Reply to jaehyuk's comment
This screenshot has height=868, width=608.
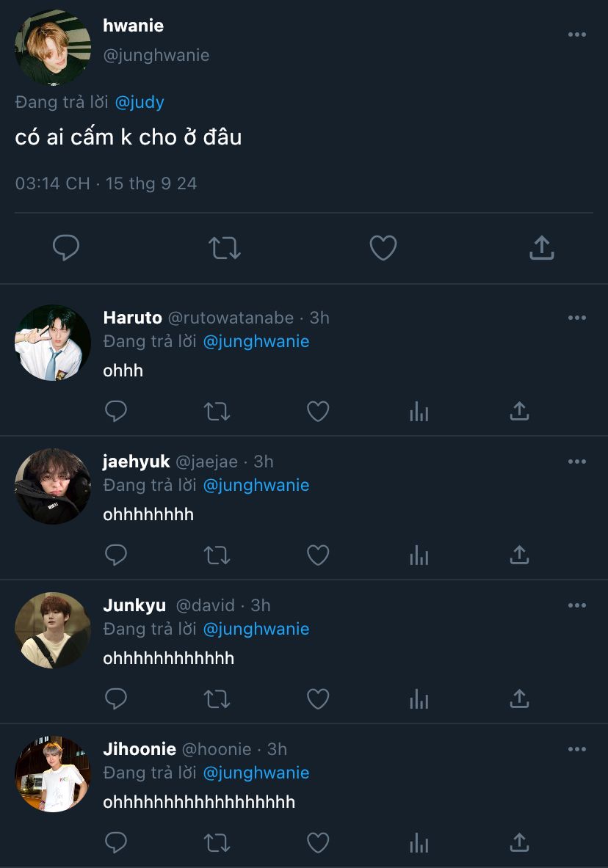tap(116, 555)
